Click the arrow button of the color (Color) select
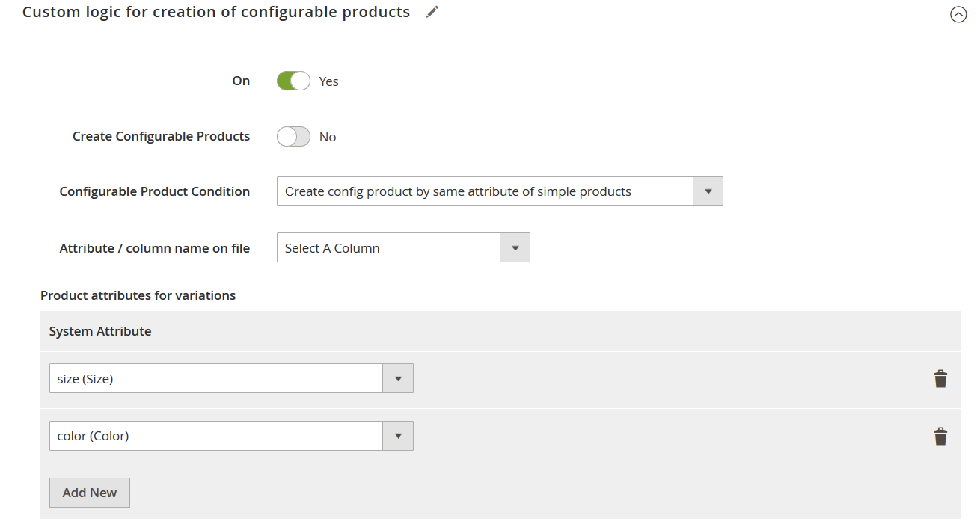The image size is (980, 527). tap(398, 437)
